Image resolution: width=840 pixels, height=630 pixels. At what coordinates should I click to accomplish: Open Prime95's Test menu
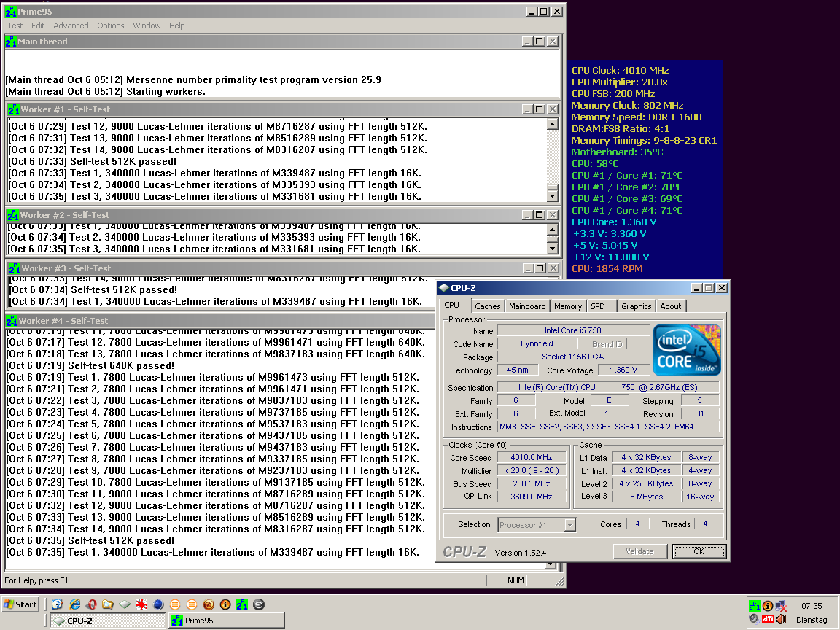(15, 26)
